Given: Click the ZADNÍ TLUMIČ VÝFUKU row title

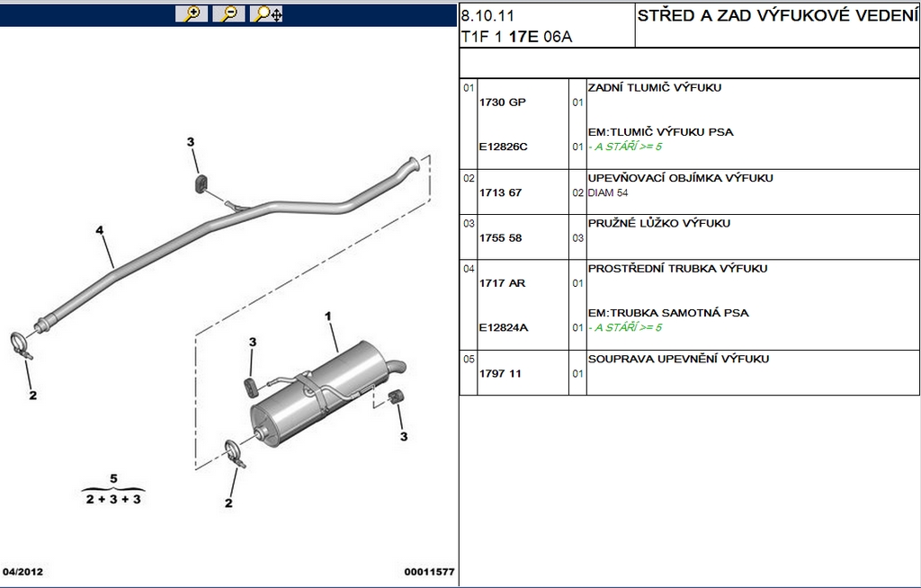Looking at the screenshot, I should point(655,87).
